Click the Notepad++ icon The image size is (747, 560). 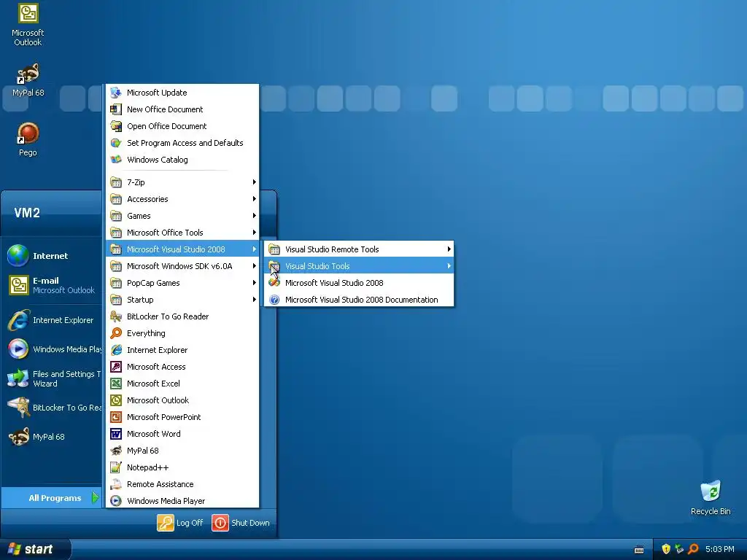click(116, 467)
